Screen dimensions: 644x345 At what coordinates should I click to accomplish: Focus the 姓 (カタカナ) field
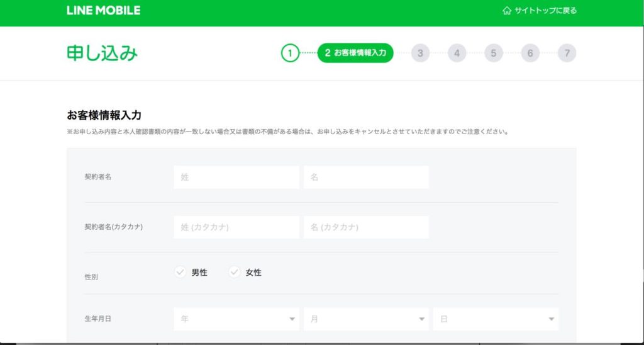click(x=236, y=227)
